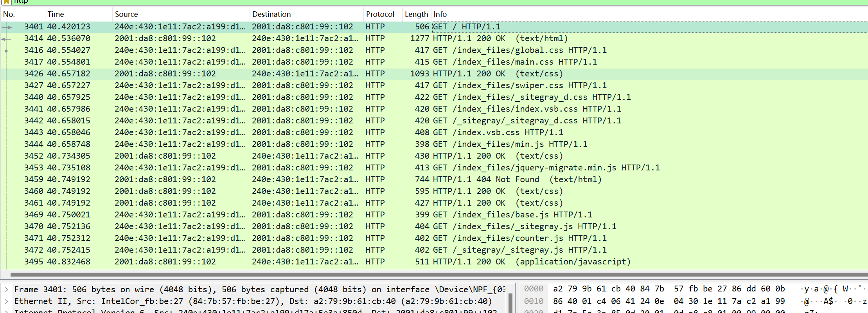Click the Info column header
The width and height of the screenshot is (868, 313).
pos(649,14)
